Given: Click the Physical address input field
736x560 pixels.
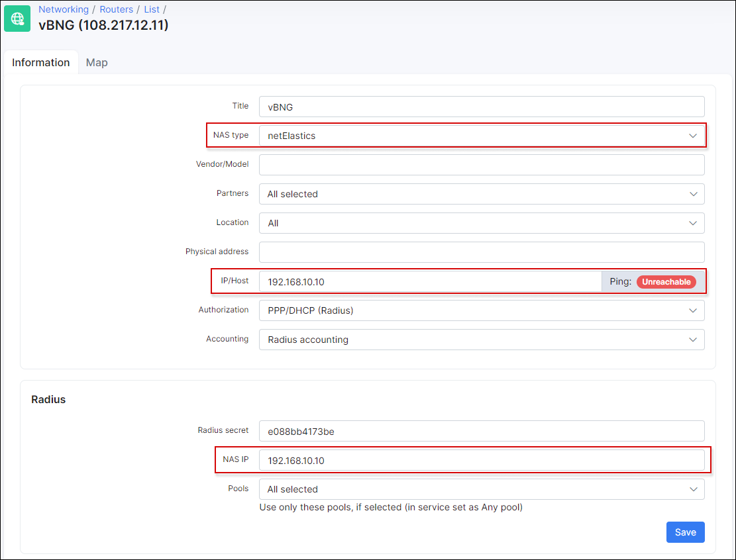Looking at the screenshot, I should point(482,252).
